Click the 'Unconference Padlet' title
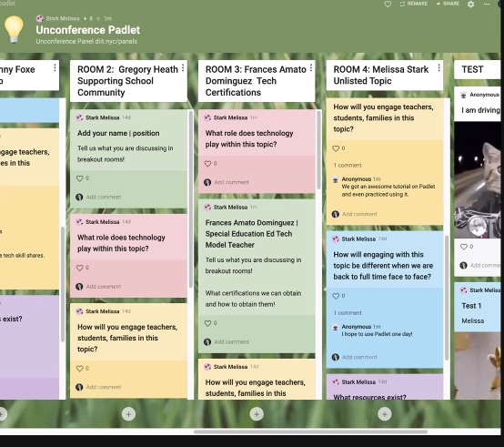 coord(87,30)
